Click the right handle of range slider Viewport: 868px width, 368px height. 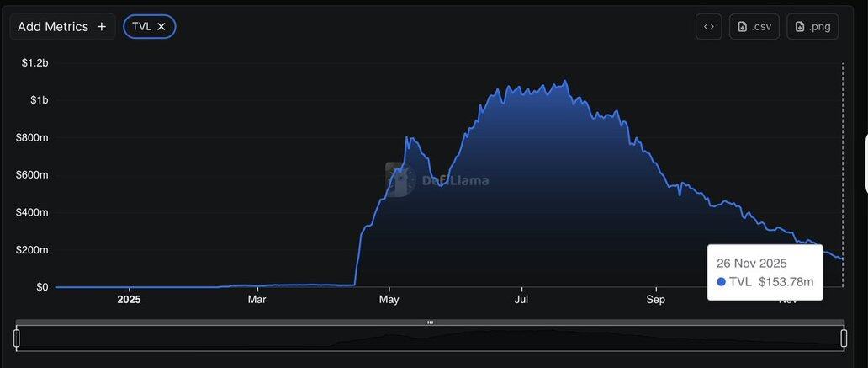(x=844, y=339)
